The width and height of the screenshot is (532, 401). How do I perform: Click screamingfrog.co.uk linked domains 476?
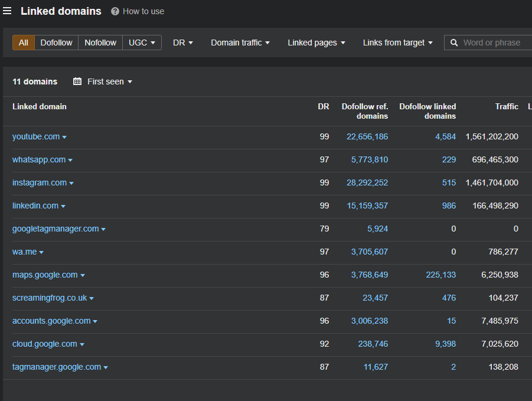449,298
